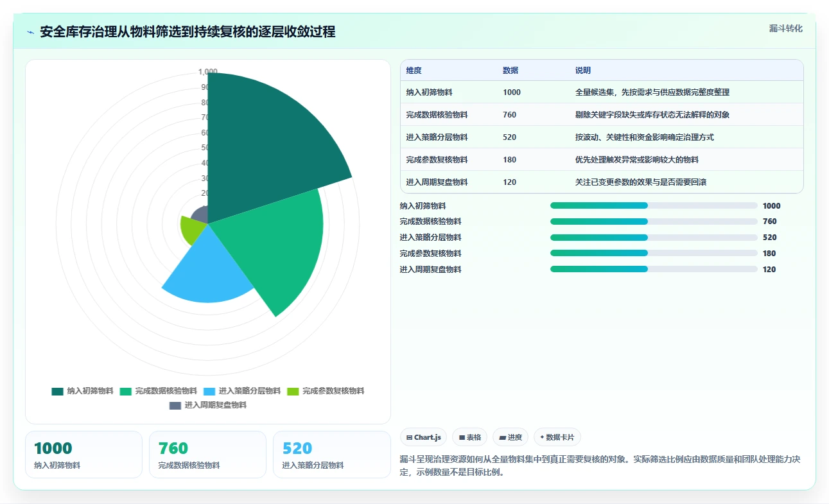Toggle legend swatch for 进入策略分层物料
Image resolution: width=829 pixels, height=504 pixels.
(209, 391)
